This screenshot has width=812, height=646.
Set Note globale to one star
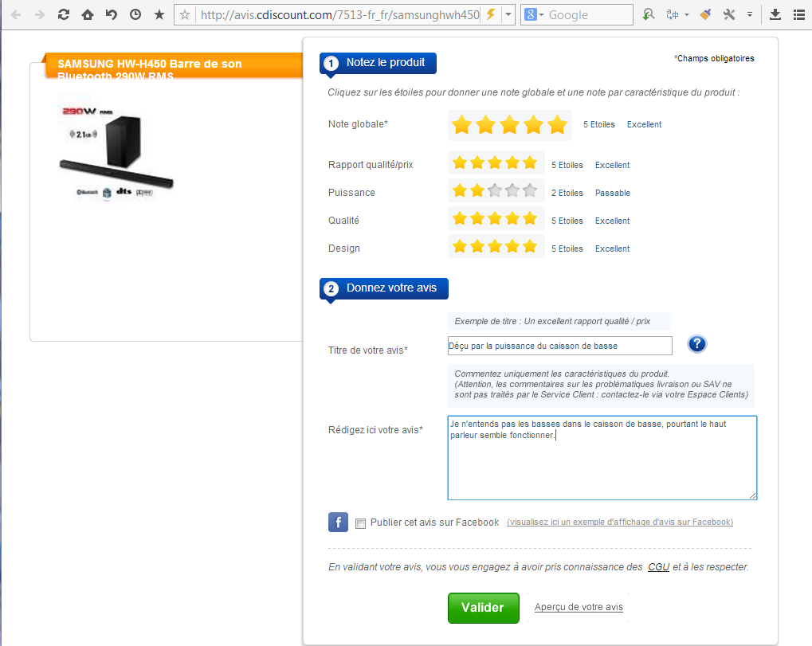pyautogui.click(x=462, y=125)
